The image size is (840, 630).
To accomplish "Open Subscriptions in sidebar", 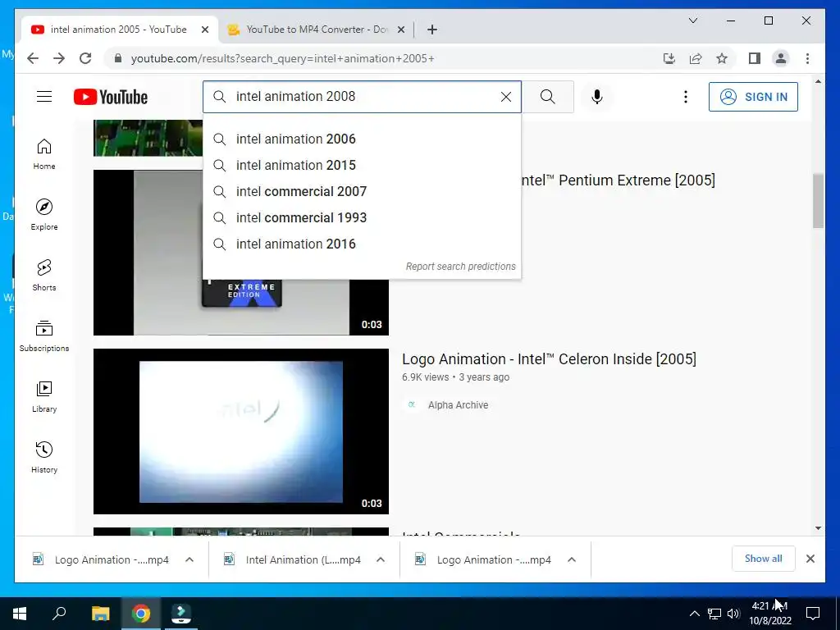I will [x=44, y=336].
